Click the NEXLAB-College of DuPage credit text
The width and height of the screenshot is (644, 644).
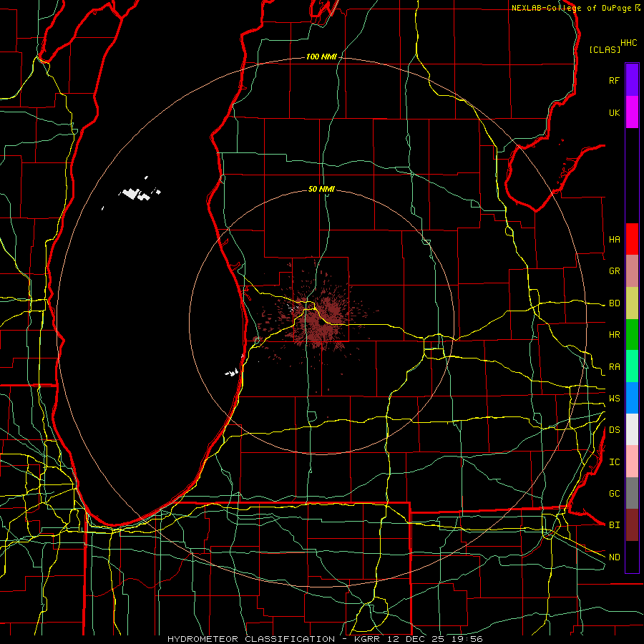pos(571,8)
